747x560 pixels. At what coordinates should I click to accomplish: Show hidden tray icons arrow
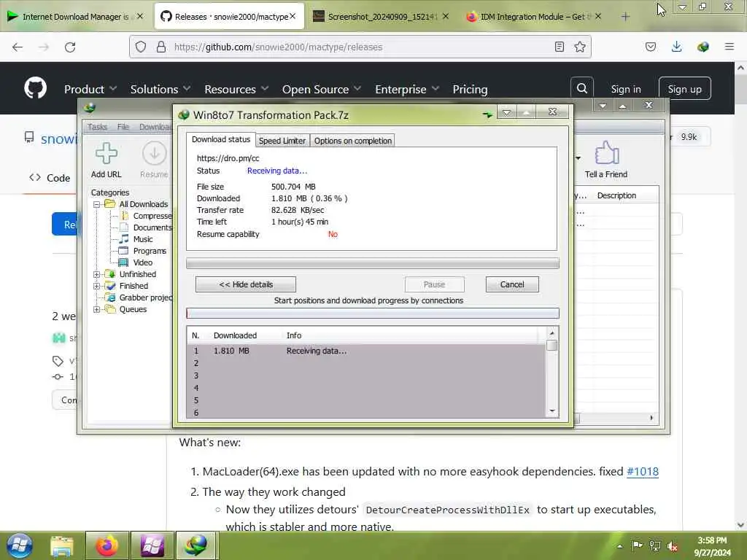point(619,546)
